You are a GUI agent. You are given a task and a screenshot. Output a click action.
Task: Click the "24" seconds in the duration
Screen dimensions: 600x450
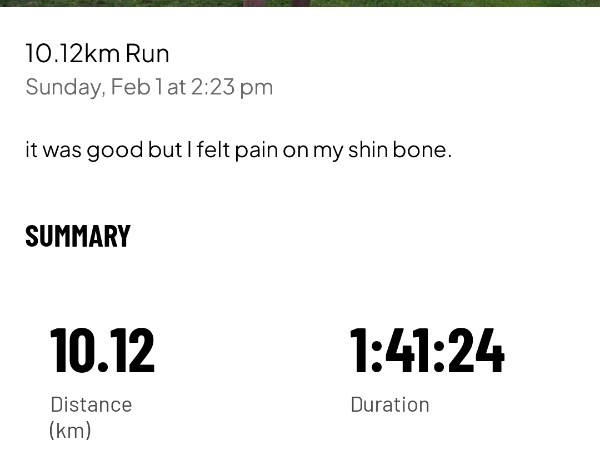click(476, 350)
